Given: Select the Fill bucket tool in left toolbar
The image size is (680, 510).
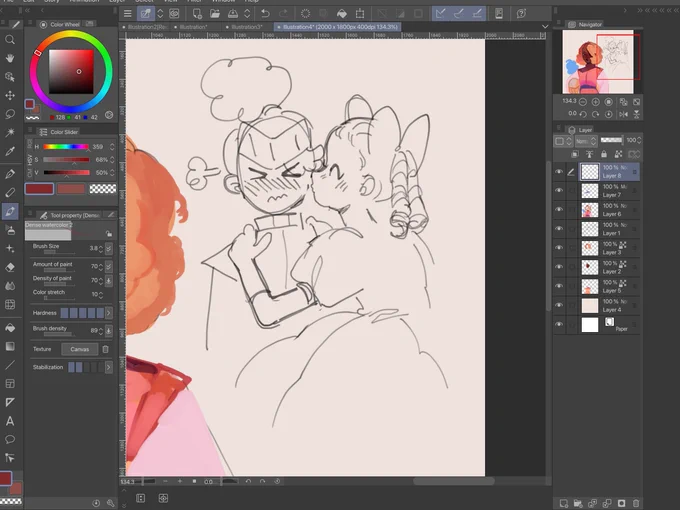Looking at the screenshot, I should (x=10, y=328).
